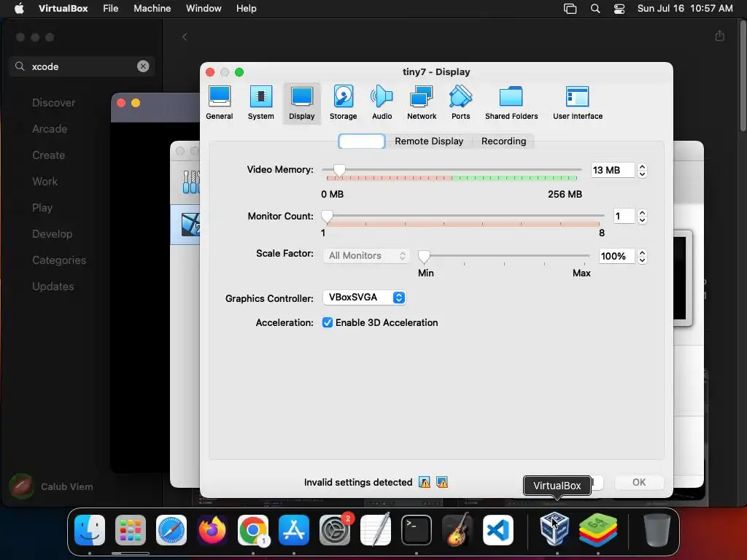
Task: Open the Help menu
Action: pyautogui.click(x=247, y=9)
